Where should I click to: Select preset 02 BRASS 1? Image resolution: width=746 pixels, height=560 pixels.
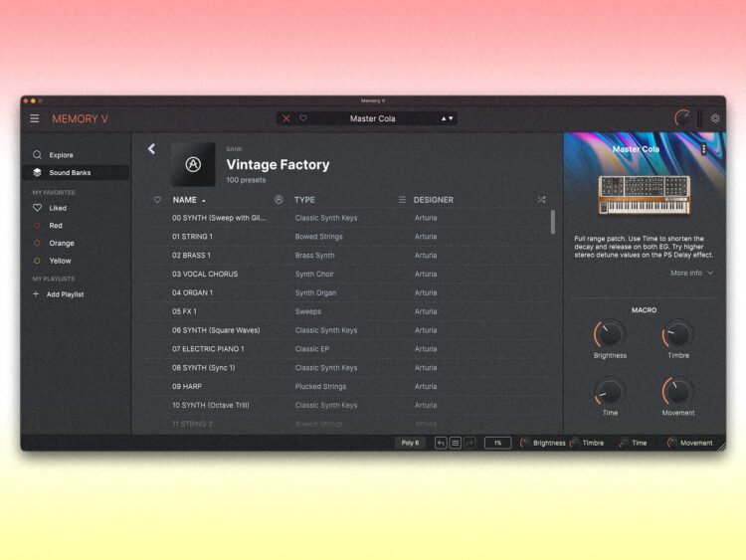(347, 255)
